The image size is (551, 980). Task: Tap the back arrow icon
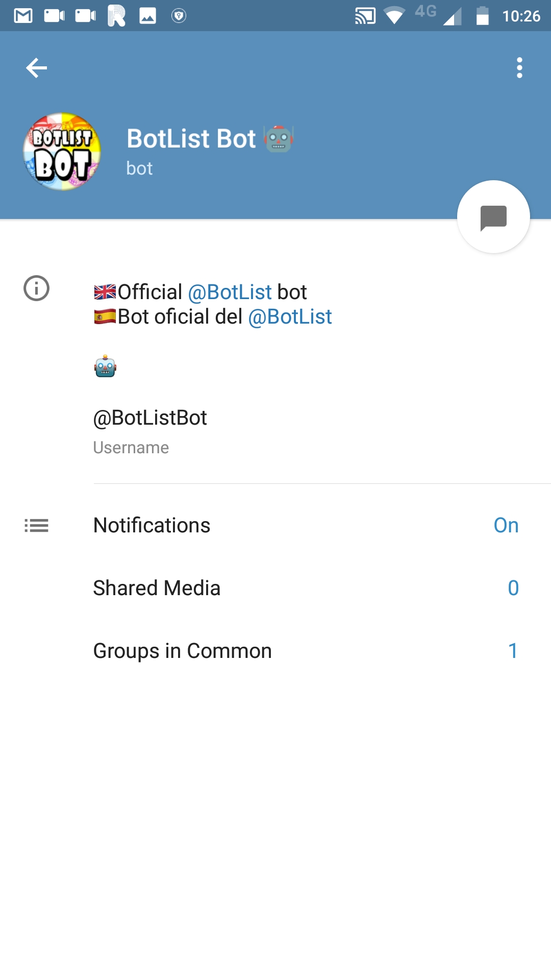coord(36,68)
